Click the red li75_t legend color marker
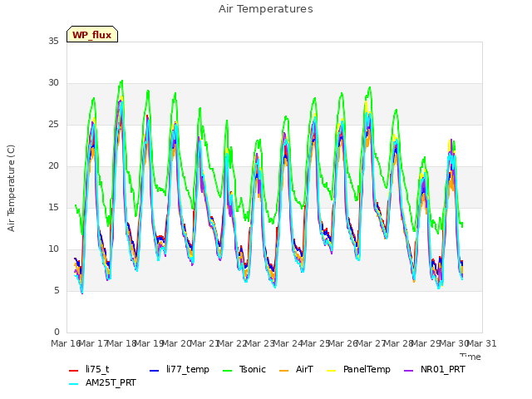This screenshot has height=399, width=532. pyautogui.click(x=74, y=371)
